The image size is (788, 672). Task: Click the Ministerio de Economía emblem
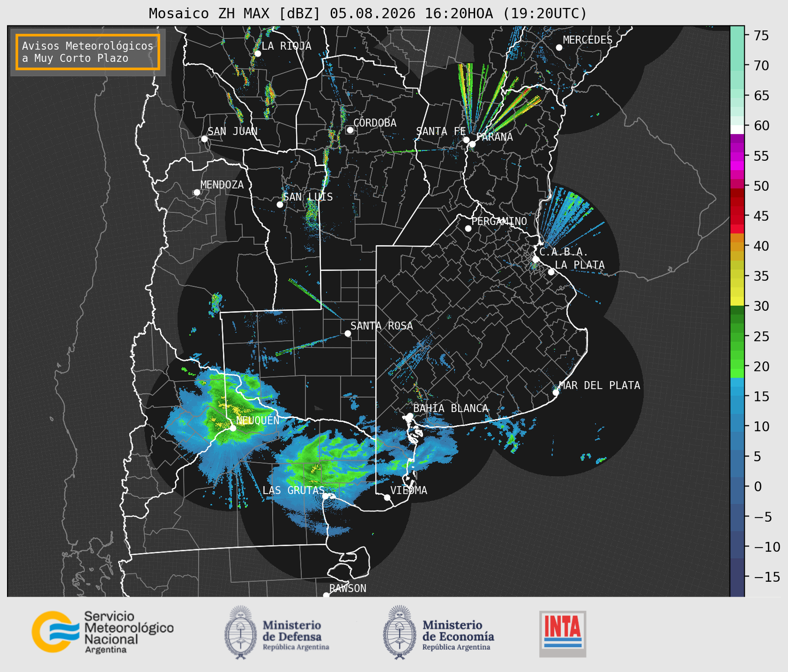click(x=399, y=632)
